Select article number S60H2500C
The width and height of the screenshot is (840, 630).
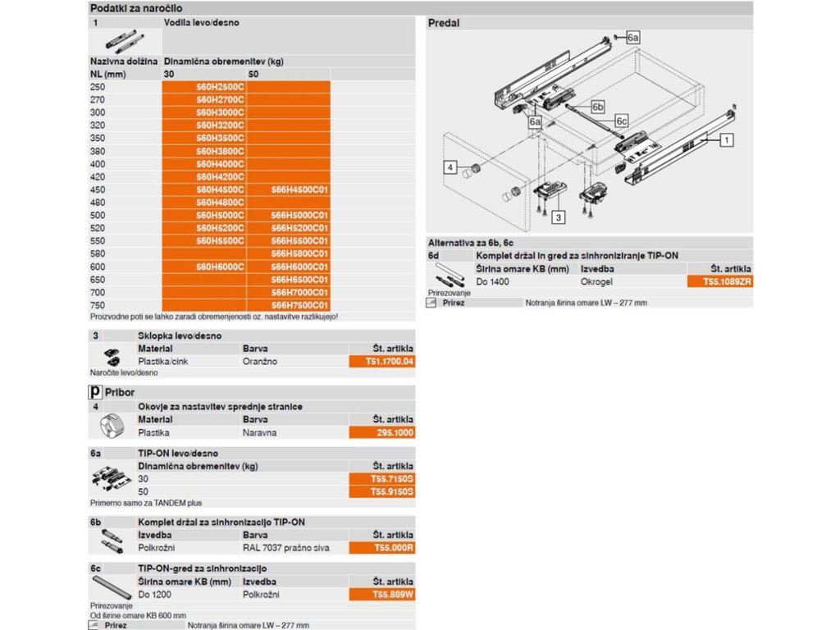tap(220, 87)
